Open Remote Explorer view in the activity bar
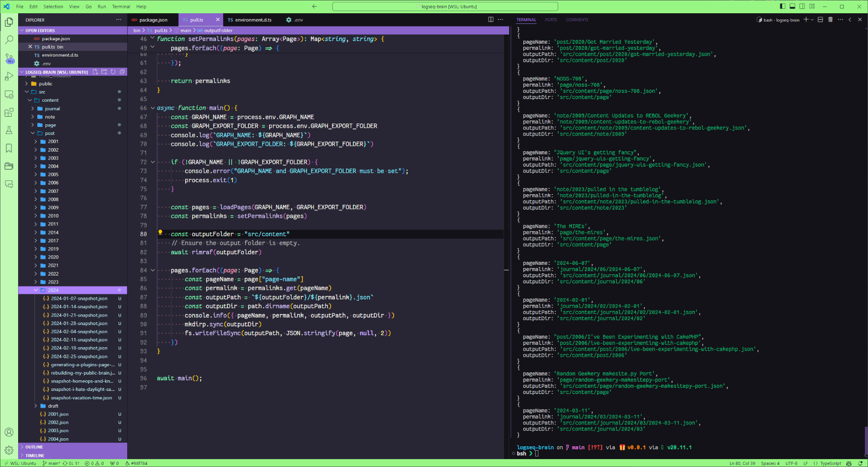Viewport: 868px width, 467px height. [9, 94]
